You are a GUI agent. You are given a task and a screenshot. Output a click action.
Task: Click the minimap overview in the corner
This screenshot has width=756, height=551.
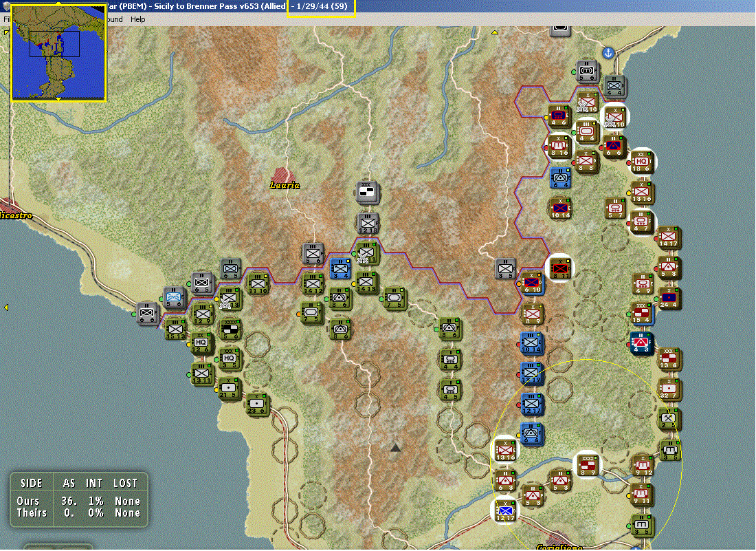click(x=58, y=52)
